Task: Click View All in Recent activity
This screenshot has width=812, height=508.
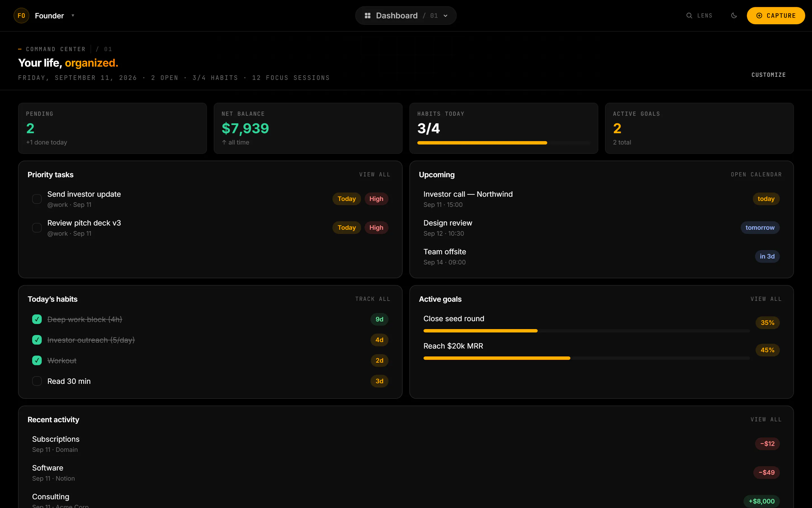Action: point(766,420)
